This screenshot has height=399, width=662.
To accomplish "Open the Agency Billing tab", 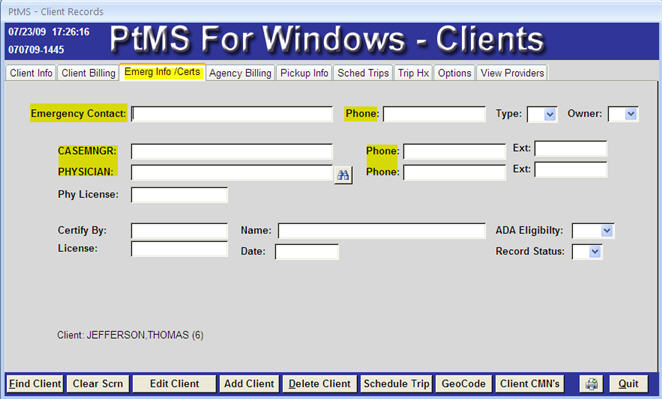I will [x=240, y=73].
